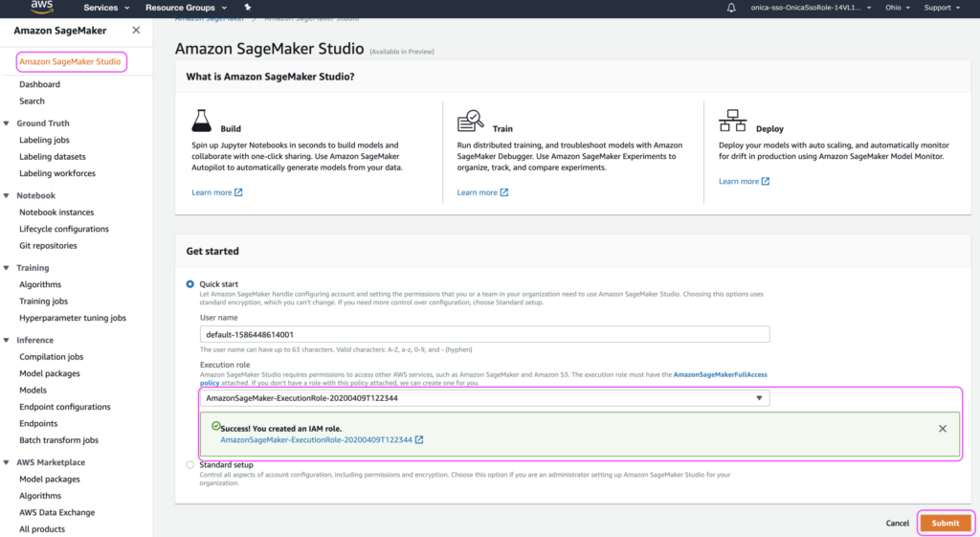Collapse the Ground Truth section
This screenshot has width=980, height=537.
coord(7,123)
